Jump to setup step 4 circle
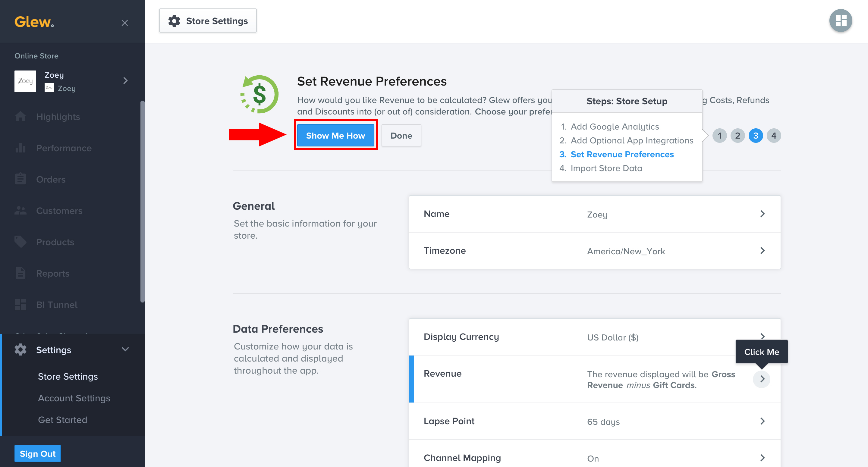Image resolution: width=868 pixels, height=467 pixels. pos(774,136)
